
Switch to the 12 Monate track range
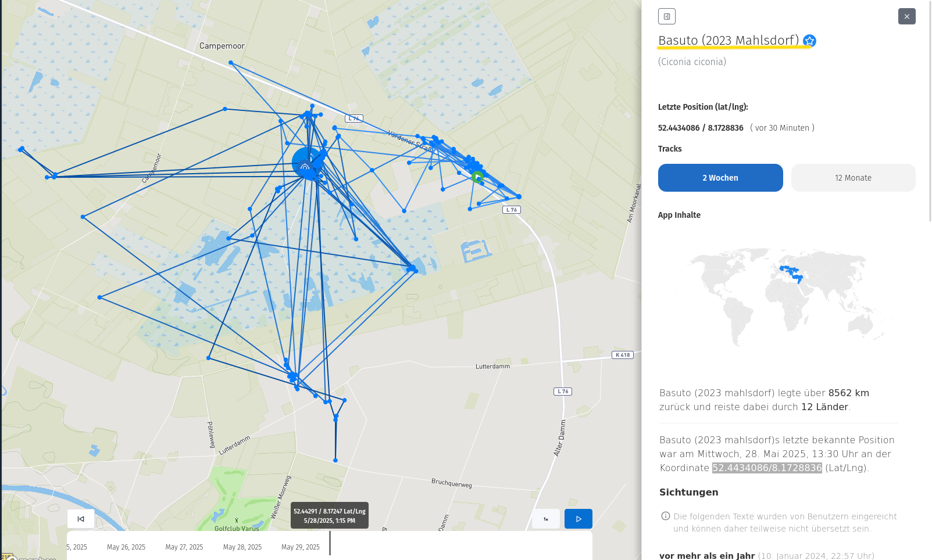pyautogui.click(x=853, y=178)
